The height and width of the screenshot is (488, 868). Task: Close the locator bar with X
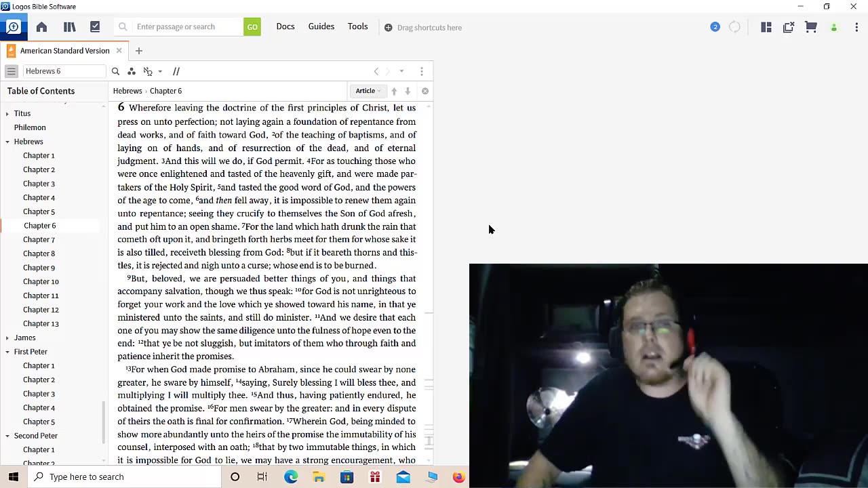[425, 91]
